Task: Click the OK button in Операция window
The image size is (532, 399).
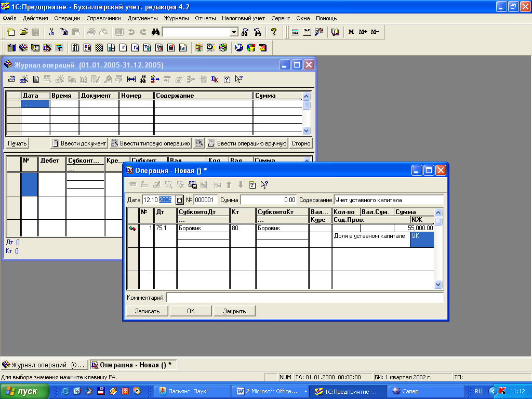Action: tap(191, 311)
